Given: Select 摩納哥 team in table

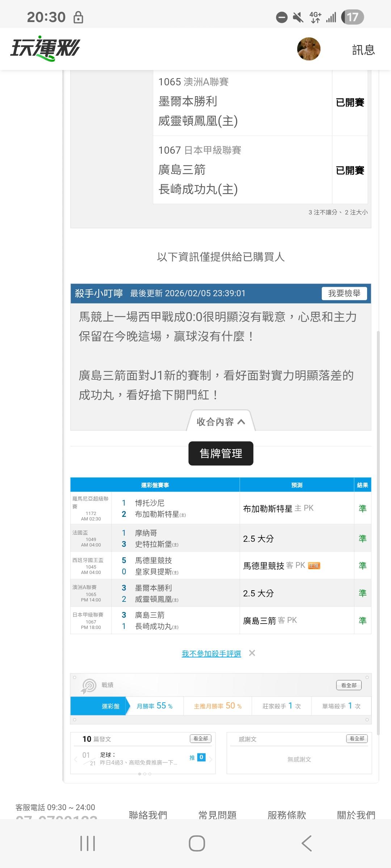Looking at the screenshot, I should click(146, 533).
